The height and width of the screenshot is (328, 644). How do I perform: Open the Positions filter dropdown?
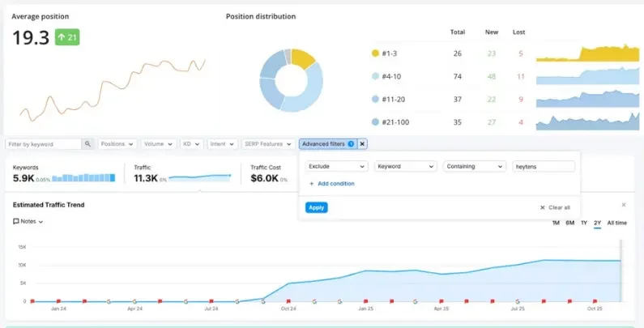click(117, 144)
